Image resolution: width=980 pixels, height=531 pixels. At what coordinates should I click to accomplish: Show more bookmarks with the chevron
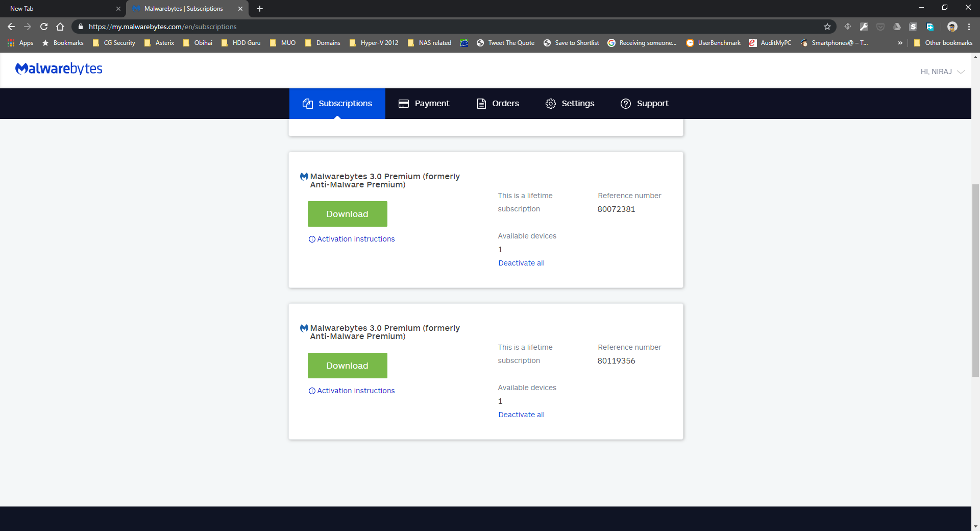point(900,43)
